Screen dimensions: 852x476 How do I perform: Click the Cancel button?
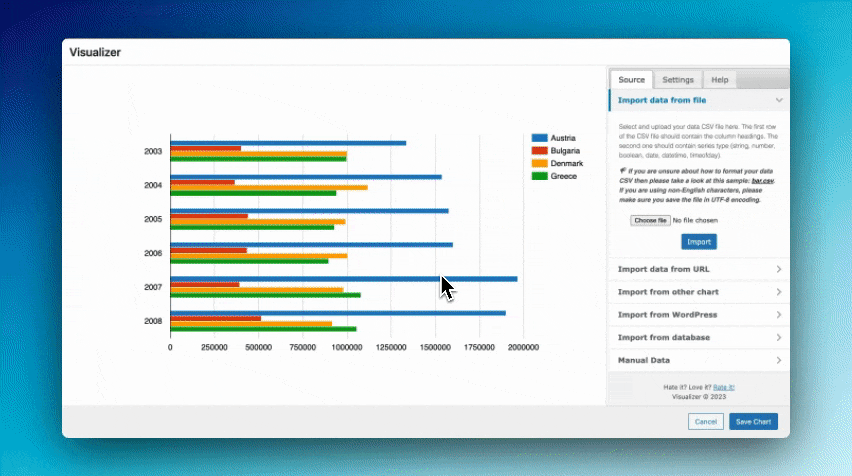point(705,422)
